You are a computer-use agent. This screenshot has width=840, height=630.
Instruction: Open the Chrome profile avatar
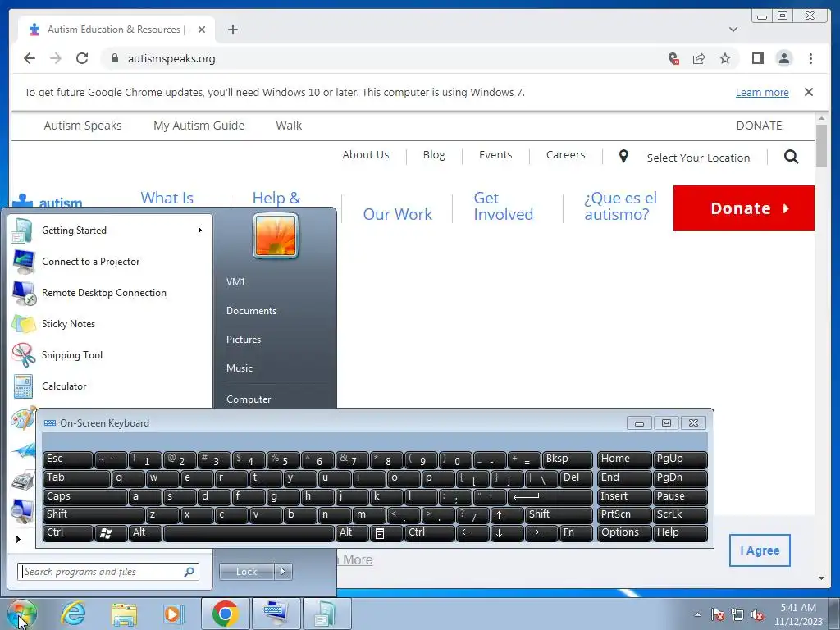tap(783, 58)
